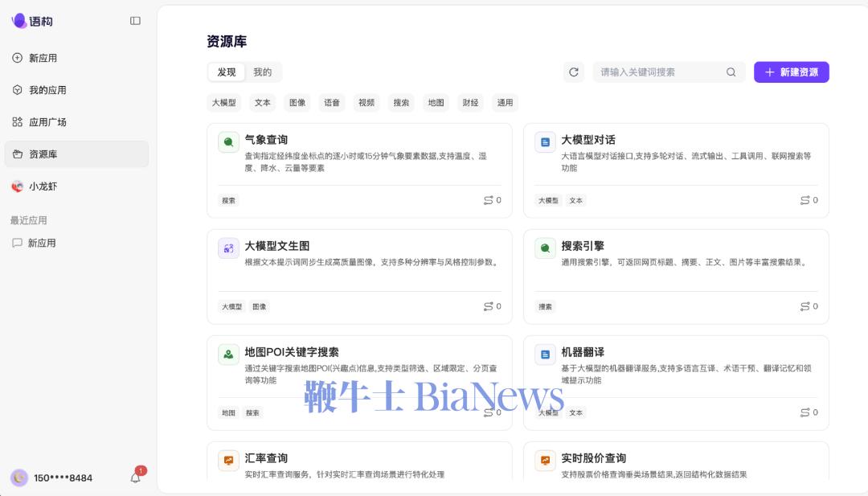The image size is (868, 496).
Task: Click 搜索 tag on 气象查询 card
Action: click(x=228, y=200)
